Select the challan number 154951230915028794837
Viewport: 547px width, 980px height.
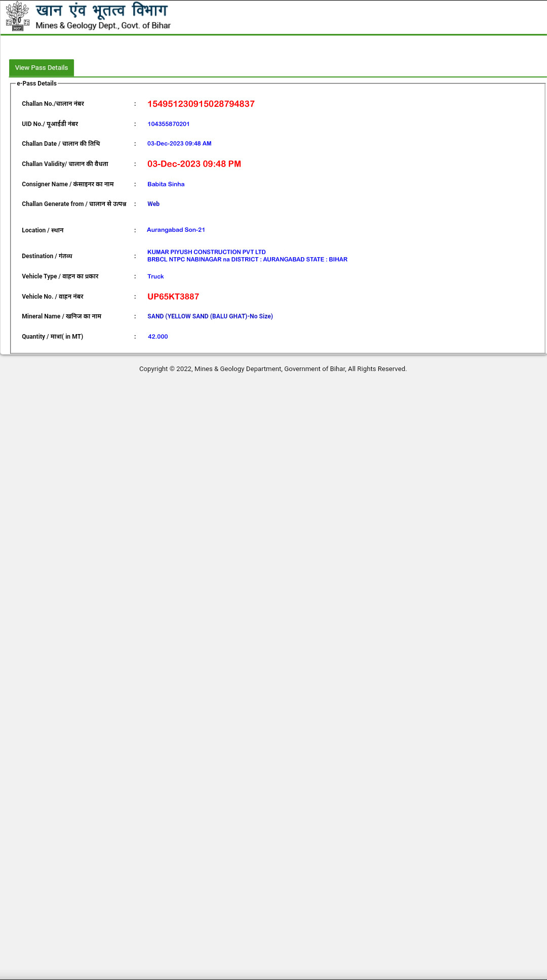coord(201,104)
